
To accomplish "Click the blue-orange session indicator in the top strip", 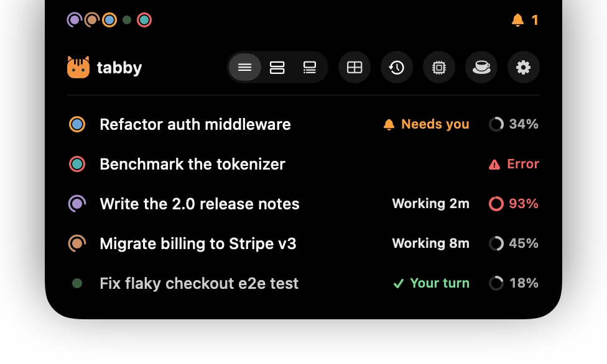I will pyautogui.click(x=109, y=20).
